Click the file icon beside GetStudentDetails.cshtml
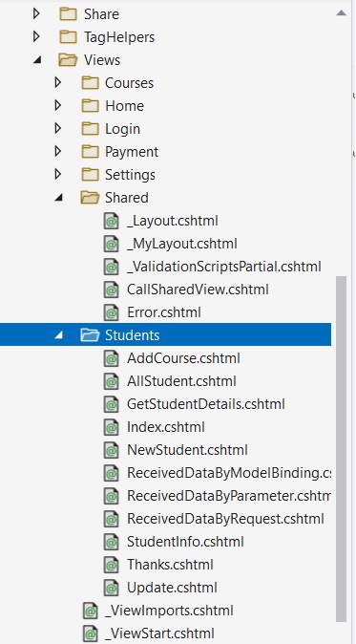This screenshot has height=644, width=356. (112, 404)
